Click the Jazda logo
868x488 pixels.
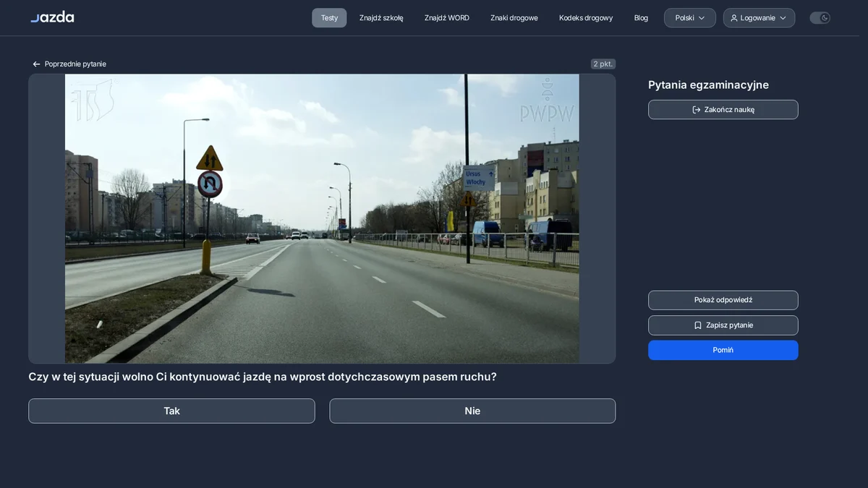[x=52, y=17]
